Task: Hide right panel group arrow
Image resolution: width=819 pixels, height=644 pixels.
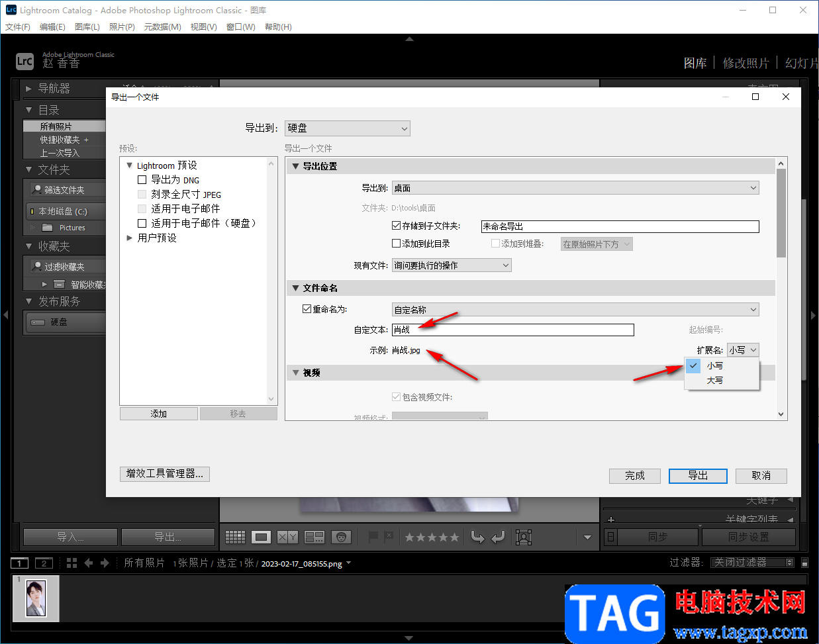Action: click(814, 315)
